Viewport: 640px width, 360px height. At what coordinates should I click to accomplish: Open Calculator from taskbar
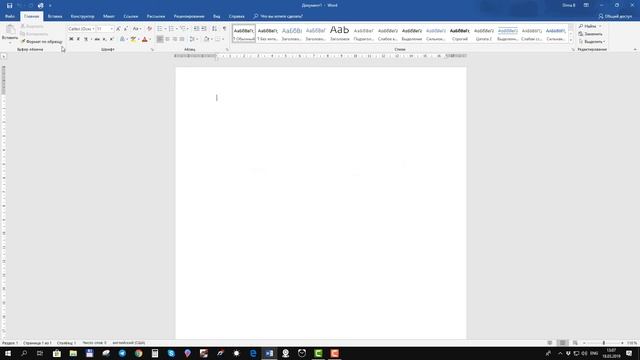click(x=155, y=353)
